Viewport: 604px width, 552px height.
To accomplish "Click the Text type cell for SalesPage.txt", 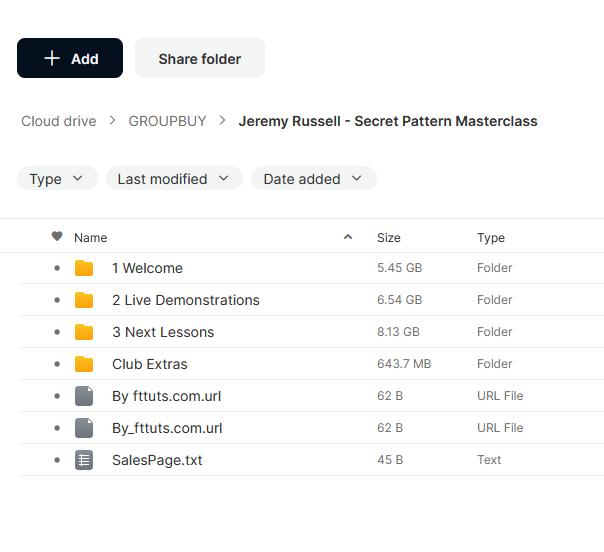I will tap(489, 460).
